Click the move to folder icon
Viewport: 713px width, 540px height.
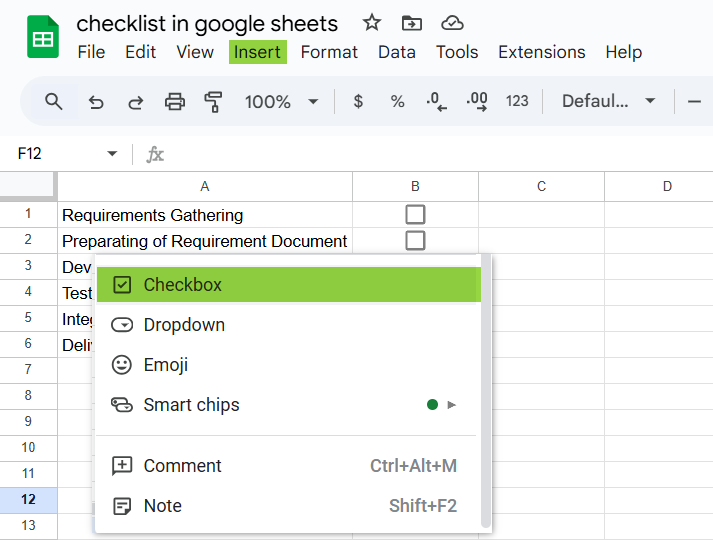pyautogui.click(x=412, y=23)
